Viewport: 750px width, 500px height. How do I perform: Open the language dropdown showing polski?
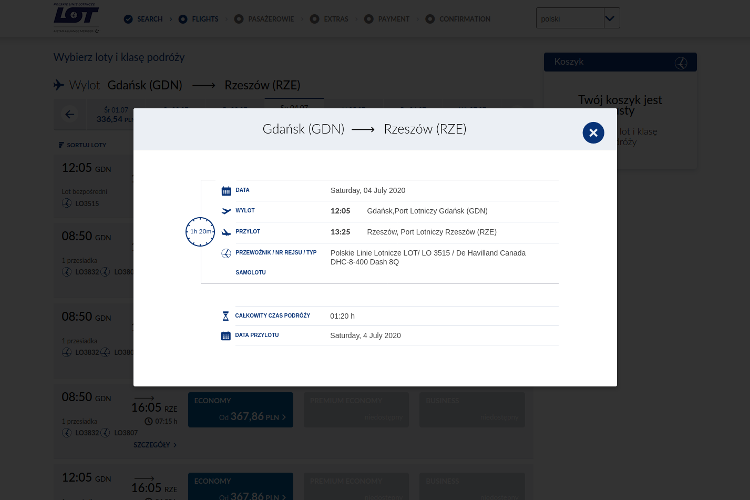point(578,18)
